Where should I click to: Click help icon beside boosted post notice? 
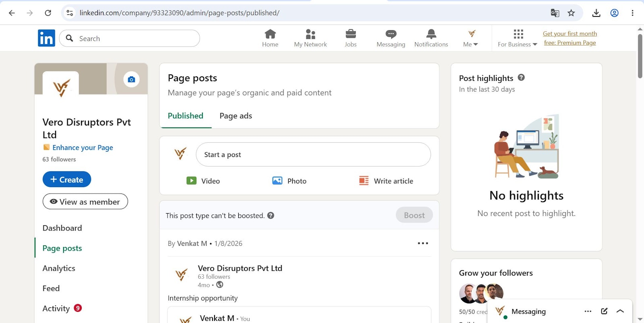click(271, 215)
